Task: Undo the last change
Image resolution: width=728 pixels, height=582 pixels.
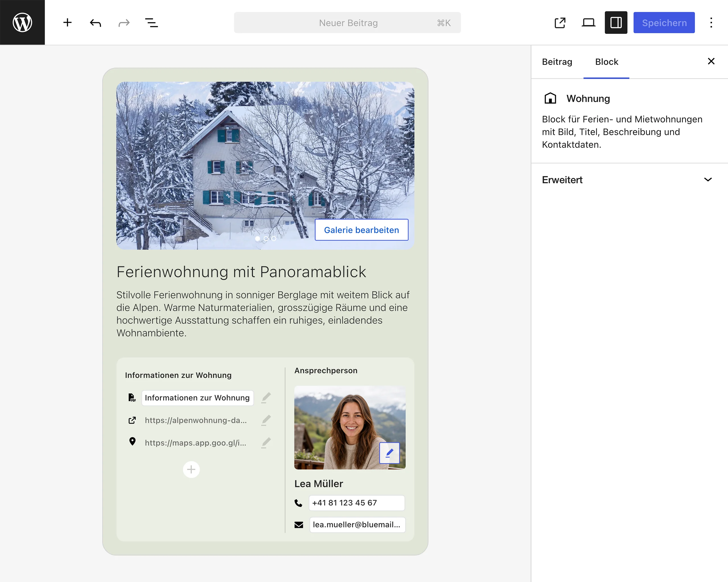Action: pyautogui.click(x=96, y=23)
